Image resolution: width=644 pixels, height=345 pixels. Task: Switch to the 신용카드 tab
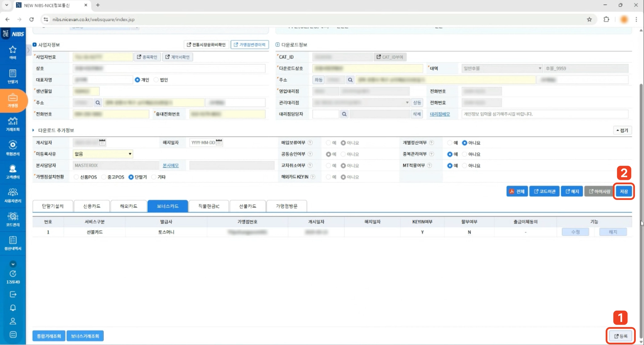(x=92, y=206)
